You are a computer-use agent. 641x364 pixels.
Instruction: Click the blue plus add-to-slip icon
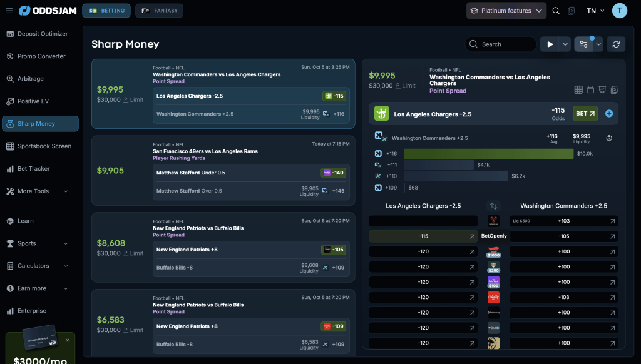609,114
